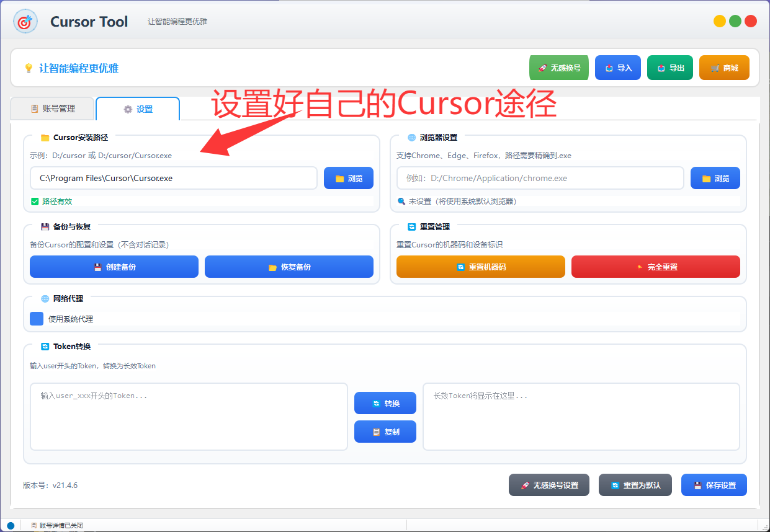Click the 重置机器码 orange button
The image size is (770, 532).
click(x=480, y=267)
